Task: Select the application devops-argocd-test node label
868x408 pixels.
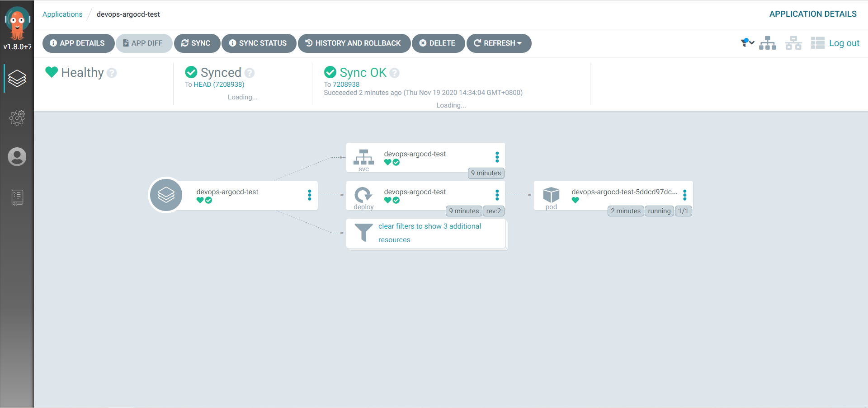Action: click(x=227, y=192)
